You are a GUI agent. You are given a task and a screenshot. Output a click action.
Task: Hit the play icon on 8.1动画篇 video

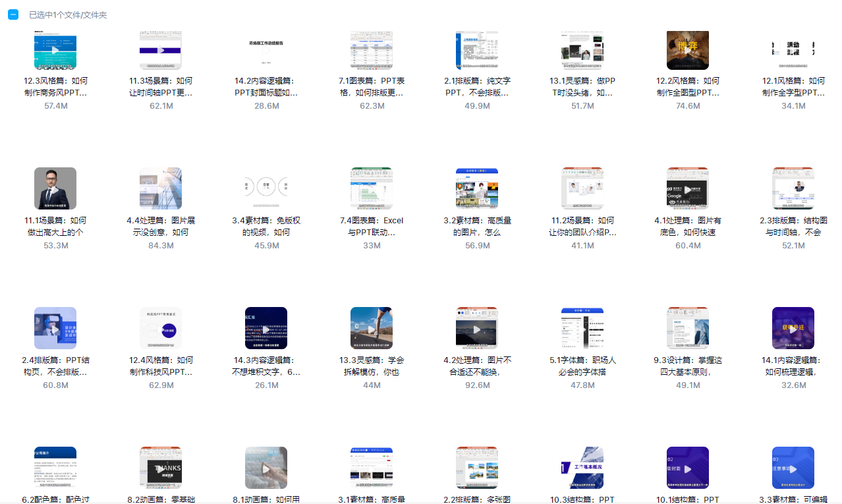(266, 468)
